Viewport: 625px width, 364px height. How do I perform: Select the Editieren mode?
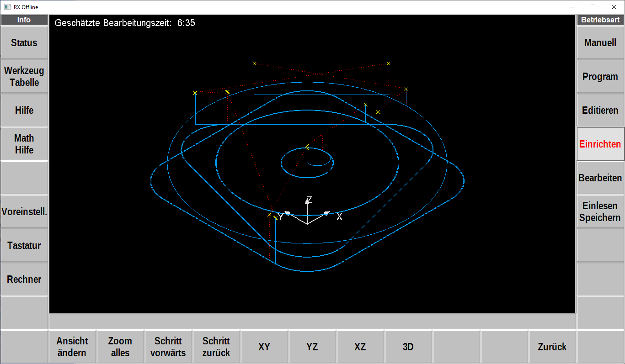coord(600,111)
